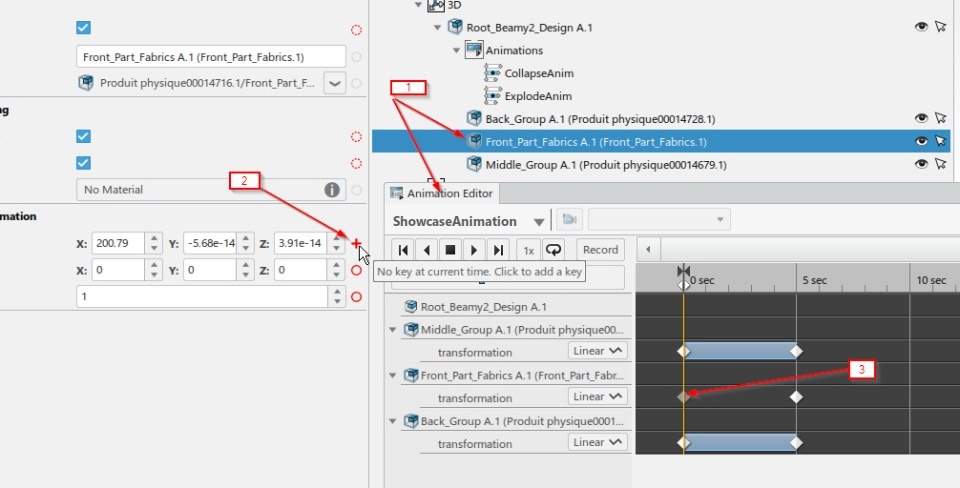Play the animation forward
Screen dimensions: 960x488
coord(474,250)
